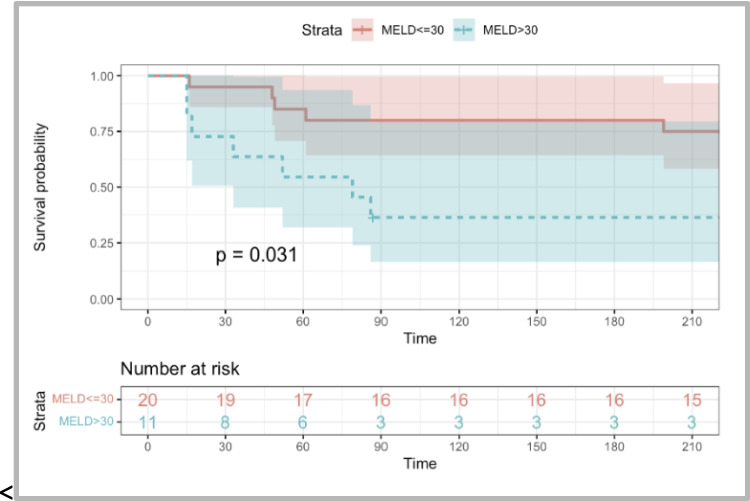
Task: Click risk table value 15 at time 210
Action: [692, 400]
